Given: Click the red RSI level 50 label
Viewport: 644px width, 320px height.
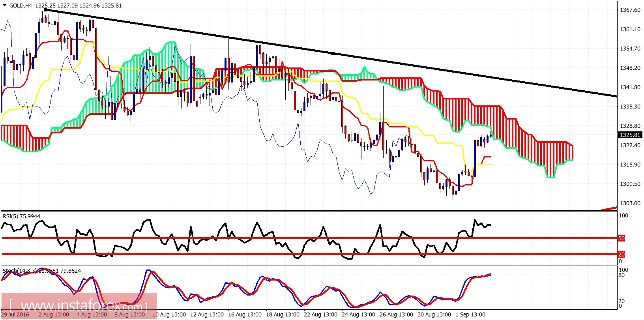Looking at the screenshot, I should 621,238.
